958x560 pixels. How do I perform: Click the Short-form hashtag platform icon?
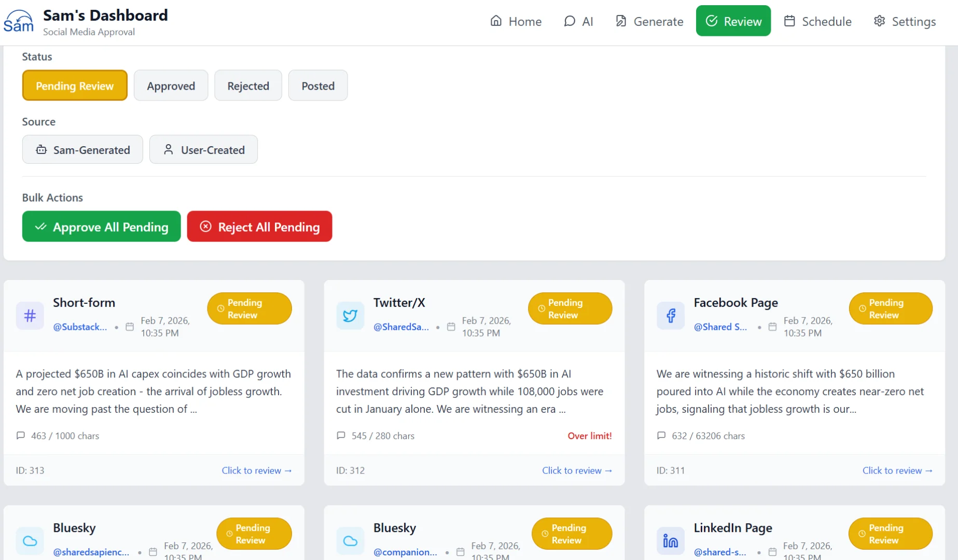(30, 316)
